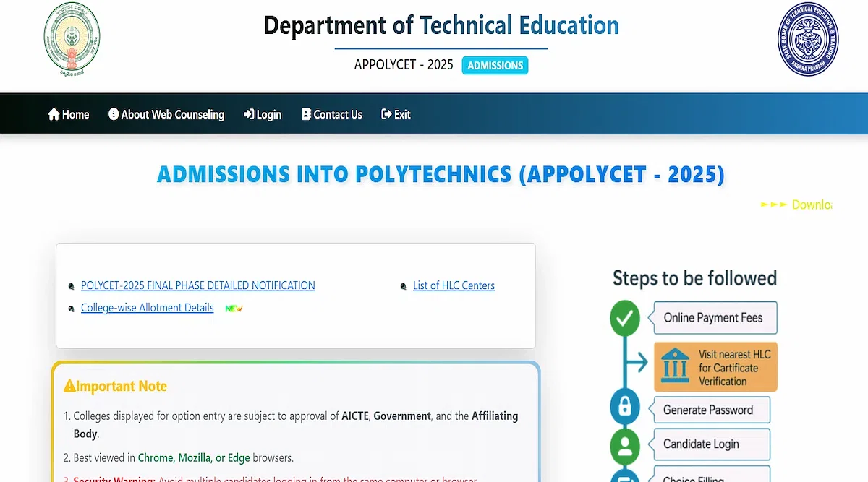Screen dimensions: 868x482
Task: Click the Candidate Login step box
Action: coord(712,444)
